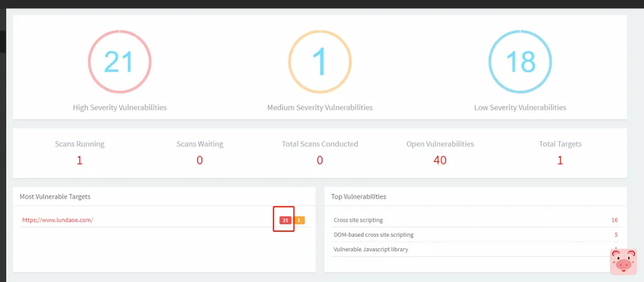
Task: Click the Open Vulnerabilities value 40
Action: click(x=440, y=160)
